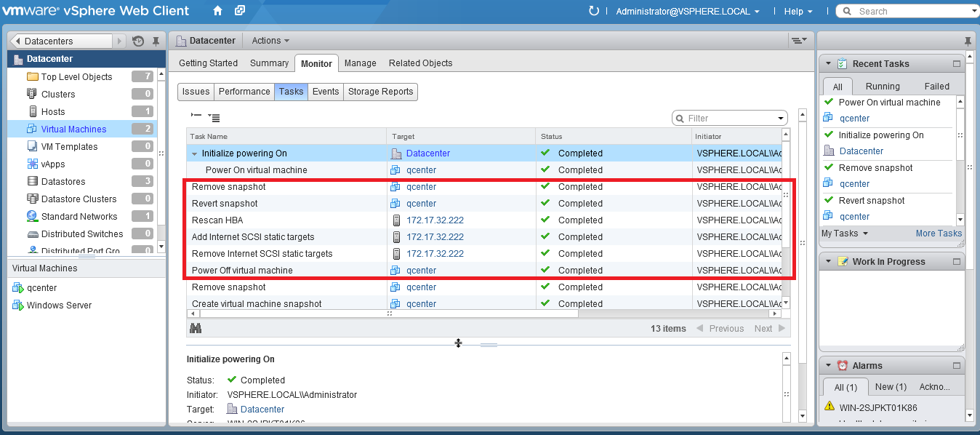Screen dimensions: 980x435
Task: Sort by the Task Name column header
Action: (x=286, y=136)
